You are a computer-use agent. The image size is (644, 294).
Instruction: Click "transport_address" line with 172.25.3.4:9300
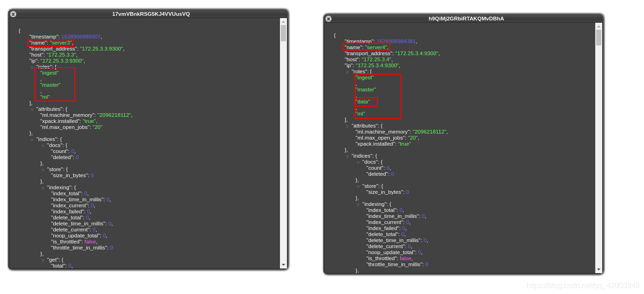392,53
